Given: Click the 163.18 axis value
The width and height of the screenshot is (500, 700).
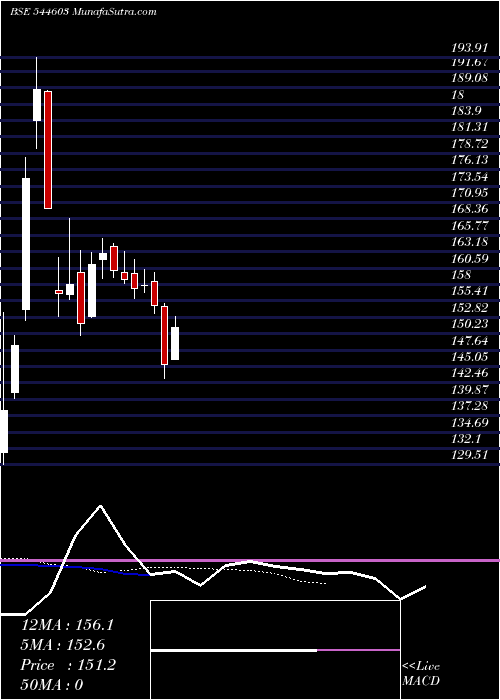Looking at the screenshot, I should click(x=470, y=242).
